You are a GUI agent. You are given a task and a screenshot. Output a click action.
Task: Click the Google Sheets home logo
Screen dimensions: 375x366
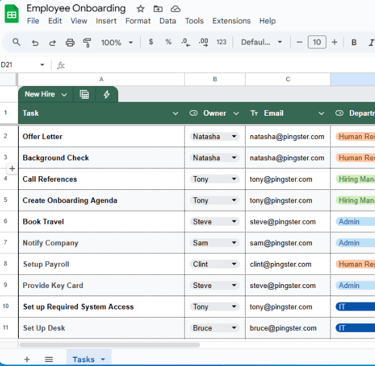[12, 14]
